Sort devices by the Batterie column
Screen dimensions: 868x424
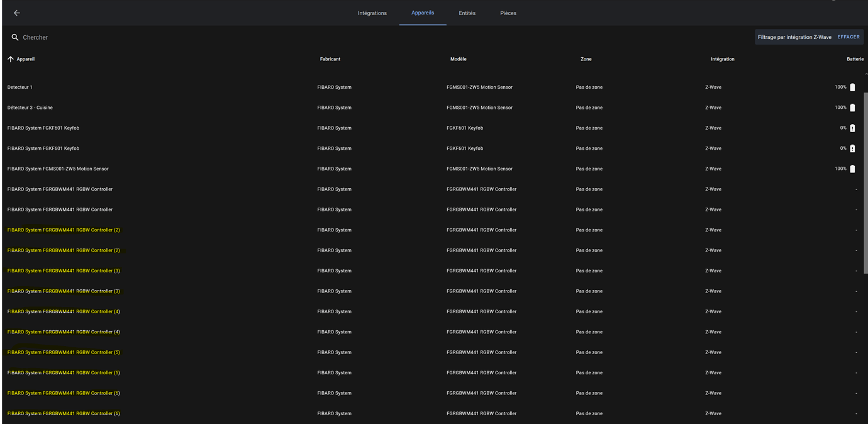coord(855,59)
